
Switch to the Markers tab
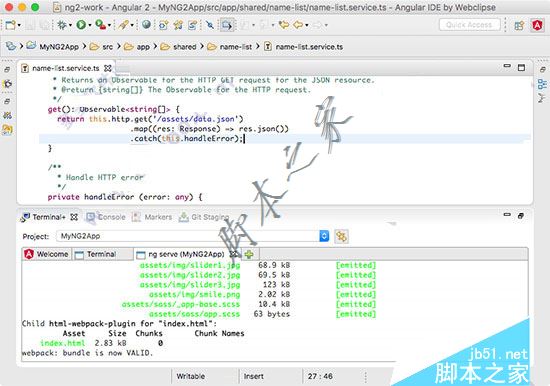[152, 217]
